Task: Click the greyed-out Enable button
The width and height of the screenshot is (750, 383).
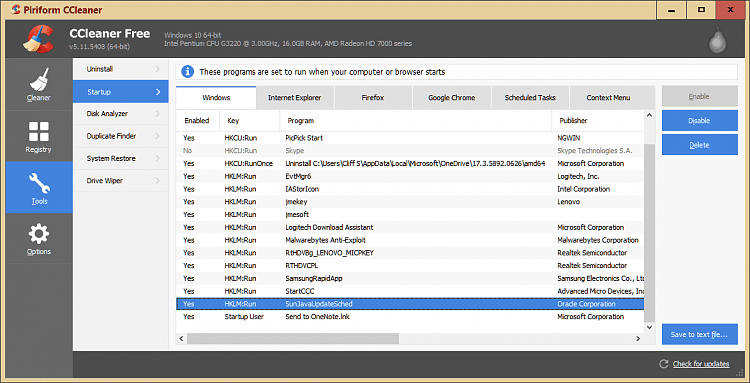Action: (700, 96)
